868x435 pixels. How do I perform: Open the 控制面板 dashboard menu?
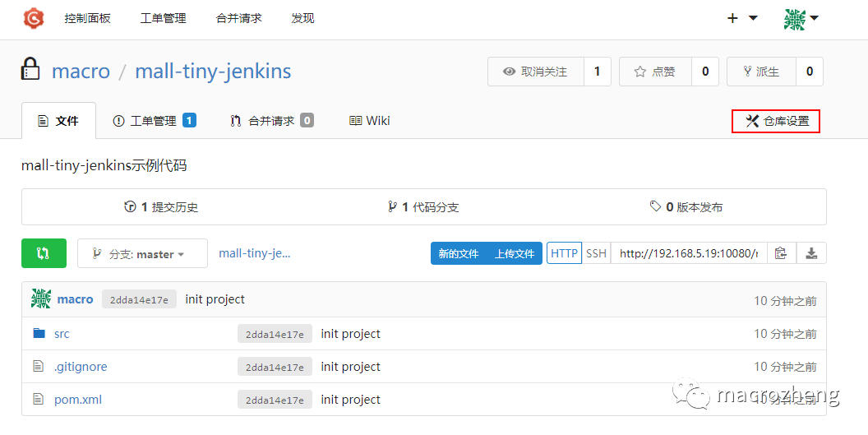pos(87,18)
